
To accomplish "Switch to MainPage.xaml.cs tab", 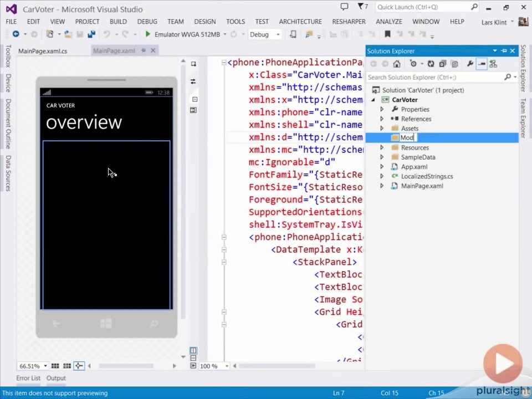I will (x=43, y=51).
